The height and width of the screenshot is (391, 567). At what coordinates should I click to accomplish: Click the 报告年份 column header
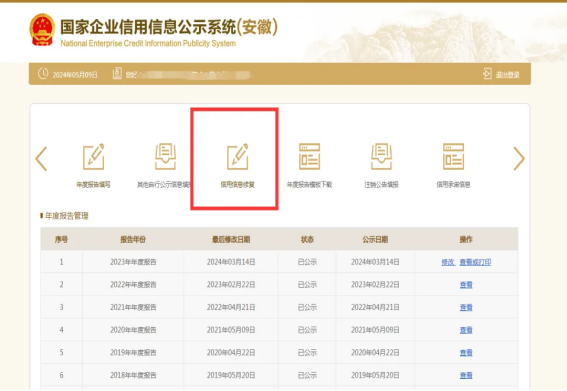[133, 239]
